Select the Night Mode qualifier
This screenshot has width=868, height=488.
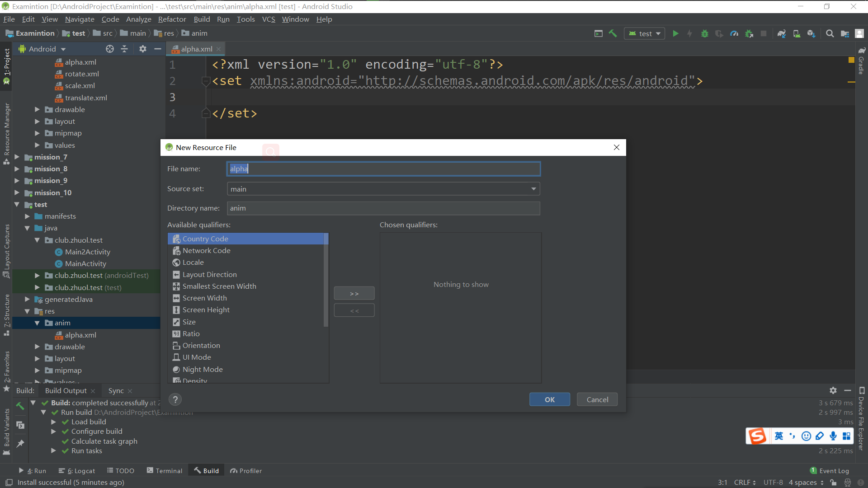click(x=203, y=370)
